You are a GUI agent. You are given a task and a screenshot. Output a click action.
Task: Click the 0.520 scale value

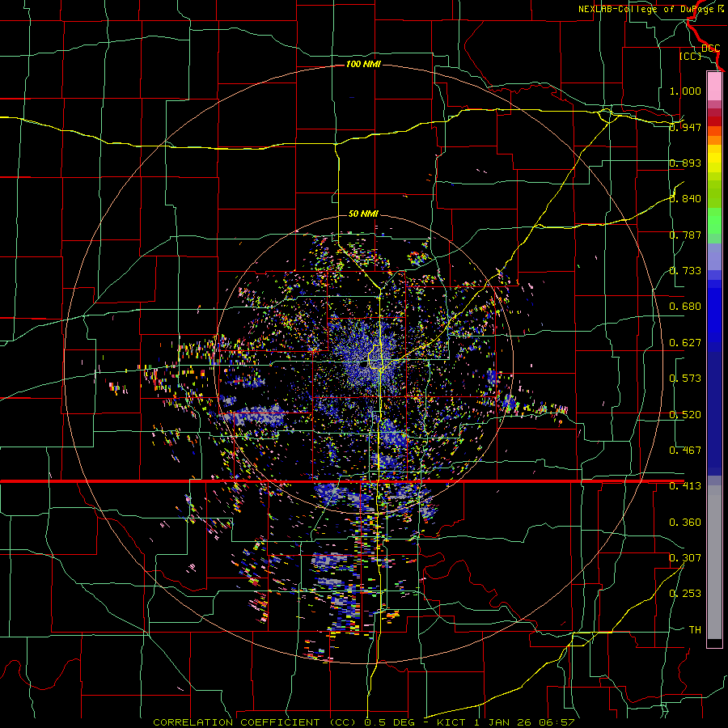(x=685, y=415)
